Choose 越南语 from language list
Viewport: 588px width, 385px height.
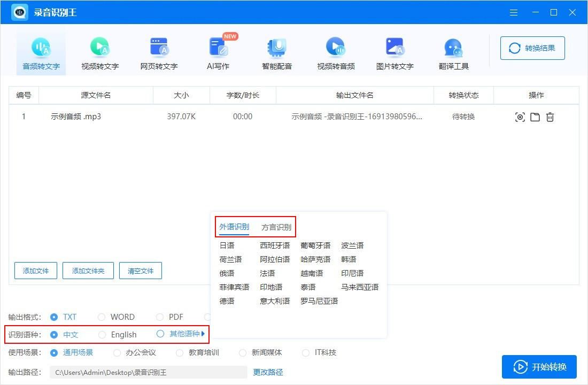(312, 273)
